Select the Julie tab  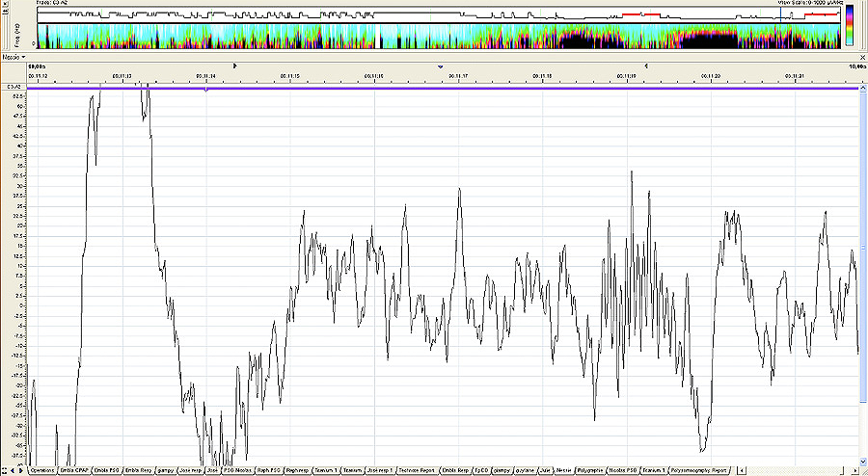(x=545, y=470)
